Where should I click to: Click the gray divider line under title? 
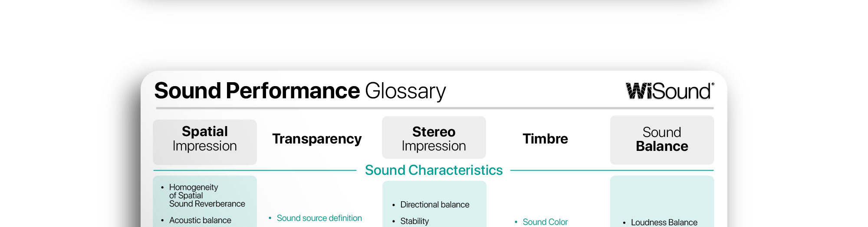[435, 108]
